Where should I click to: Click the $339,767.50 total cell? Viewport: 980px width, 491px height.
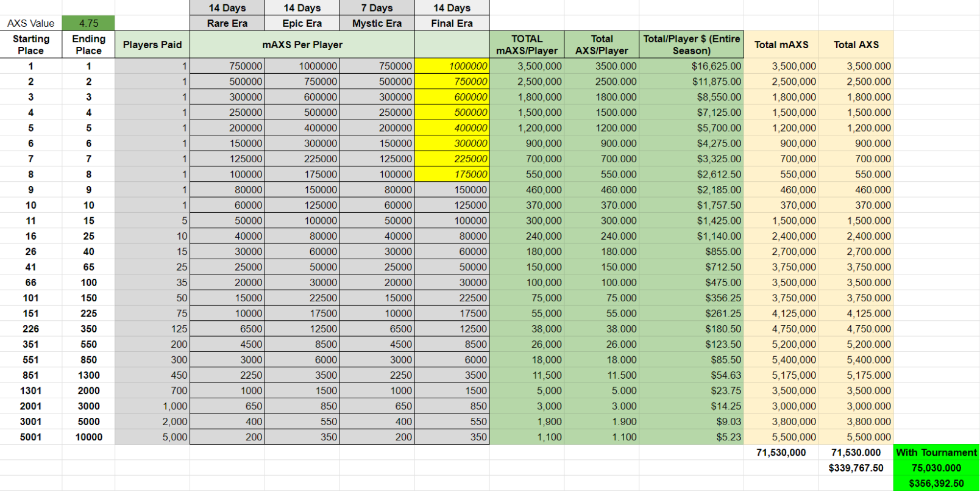[x=856, y=468]
